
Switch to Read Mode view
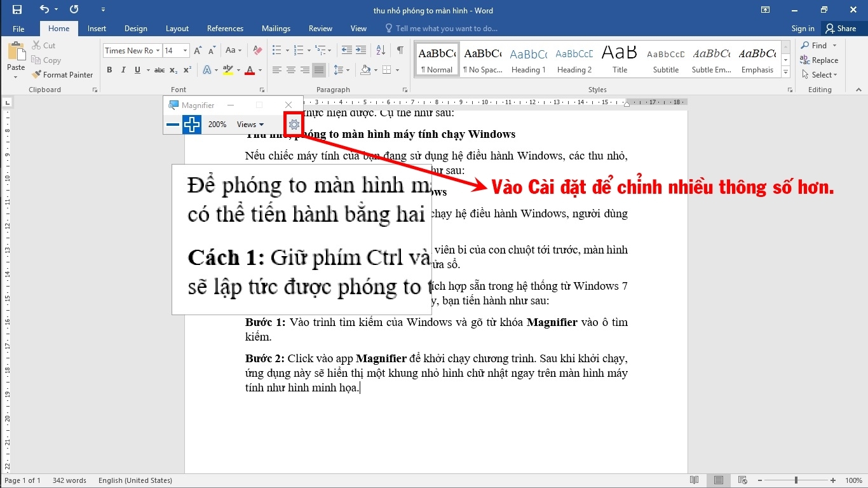coord(695,480)
